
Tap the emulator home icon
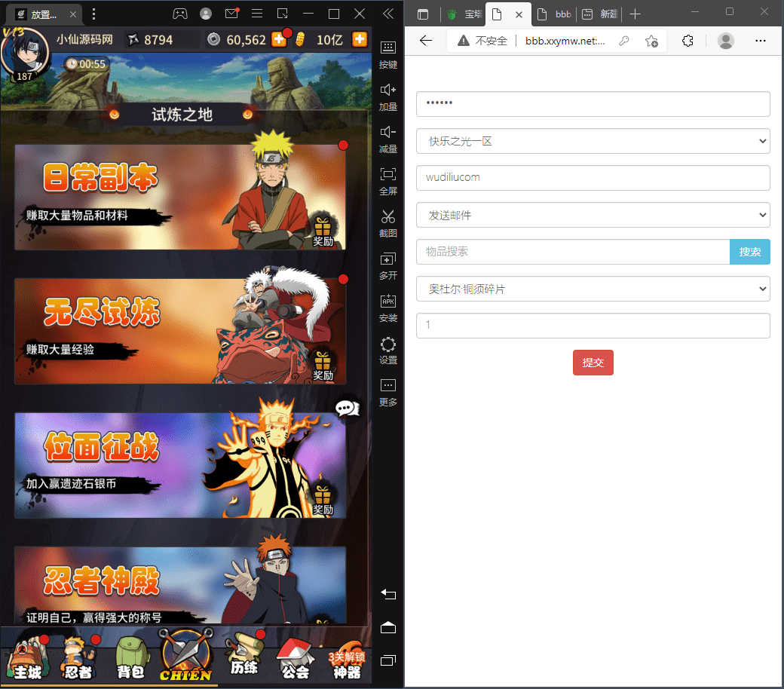[x=388, y=627]
